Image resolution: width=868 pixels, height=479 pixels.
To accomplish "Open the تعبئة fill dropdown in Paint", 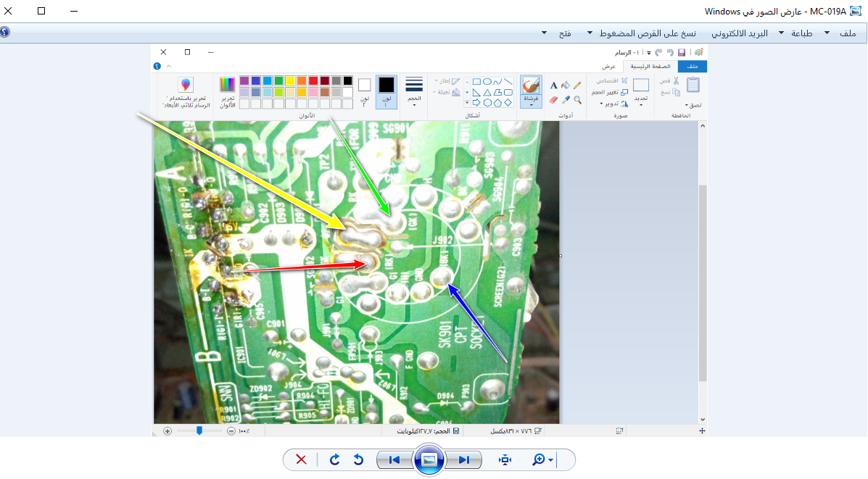I will pos(447,92).
